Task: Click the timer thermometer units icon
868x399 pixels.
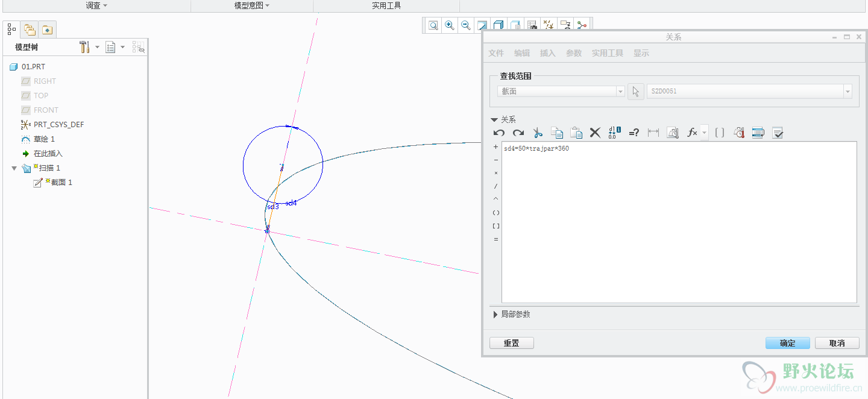Action: click(739, 133)
